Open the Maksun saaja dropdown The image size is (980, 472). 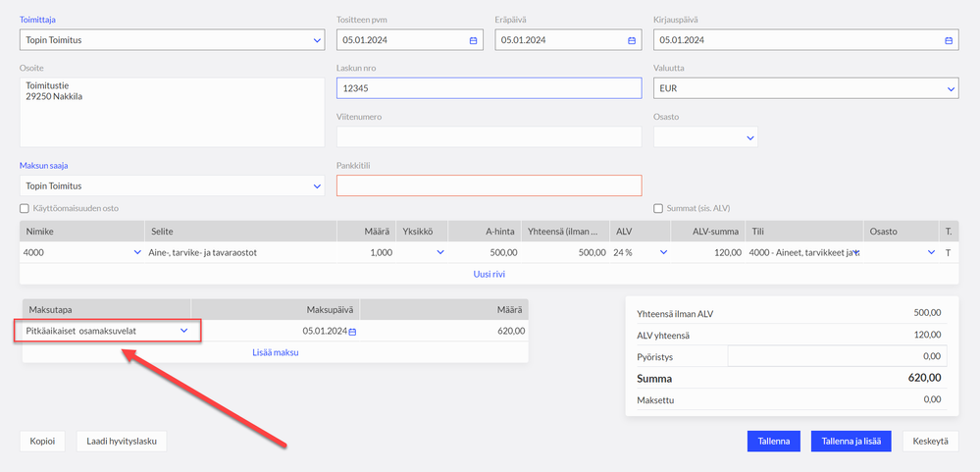click(x=317, y=185)
